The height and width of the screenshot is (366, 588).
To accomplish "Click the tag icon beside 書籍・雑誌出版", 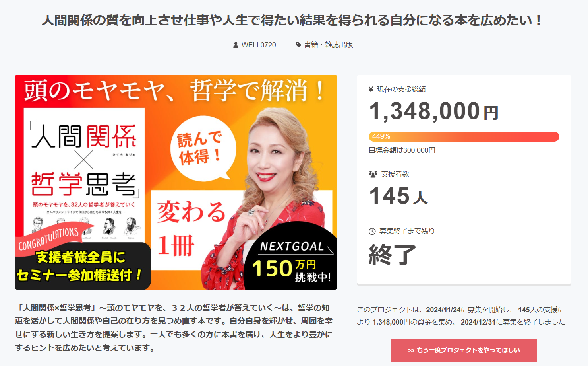I will tap(298, 45).
